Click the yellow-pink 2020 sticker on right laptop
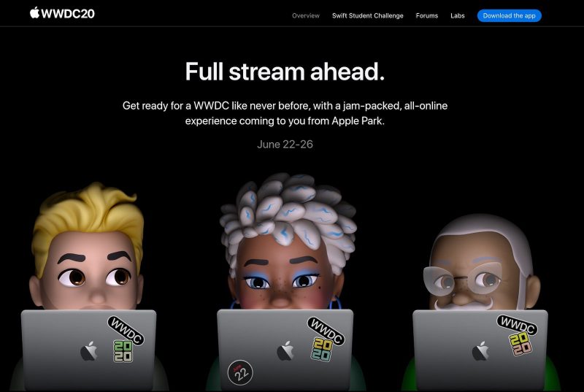Screen dimensions: 584x392 tap(520, 344)
